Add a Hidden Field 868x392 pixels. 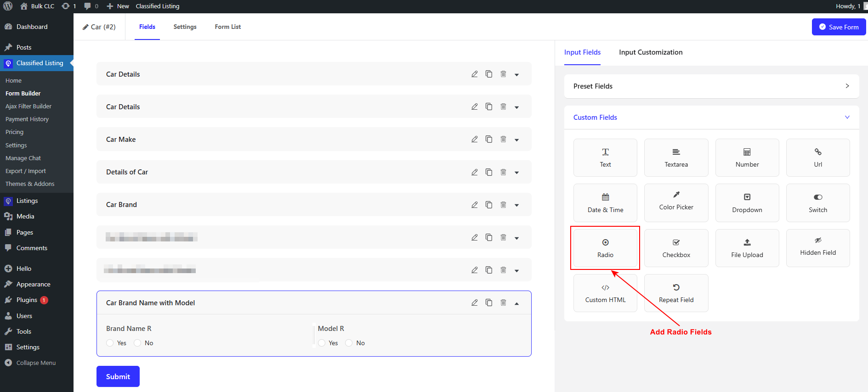coord(818,248)
